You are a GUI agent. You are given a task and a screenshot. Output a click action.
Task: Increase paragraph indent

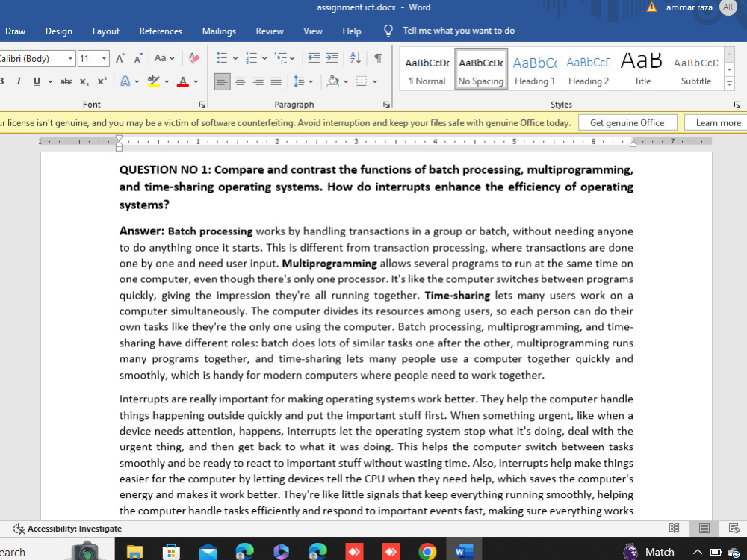click(x=332, y=58)
